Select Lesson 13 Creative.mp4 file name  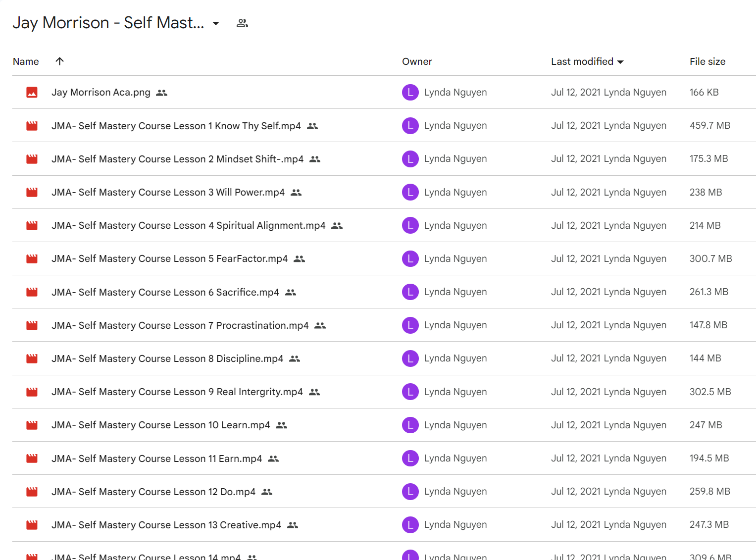[166, 525]
